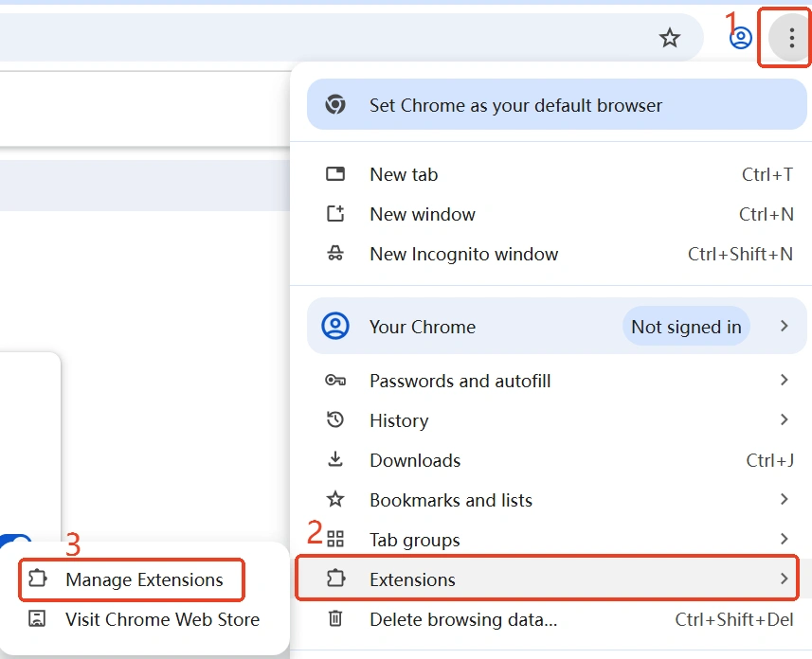
Task: Click the Tab groups grid icon
Action: (x=335, y=539)
